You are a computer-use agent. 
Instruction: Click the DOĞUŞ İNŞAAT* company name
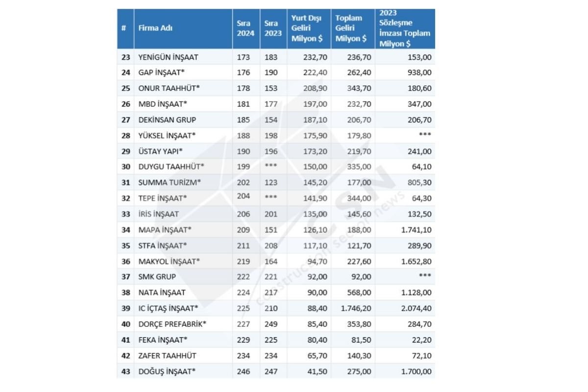pos(167,371)
